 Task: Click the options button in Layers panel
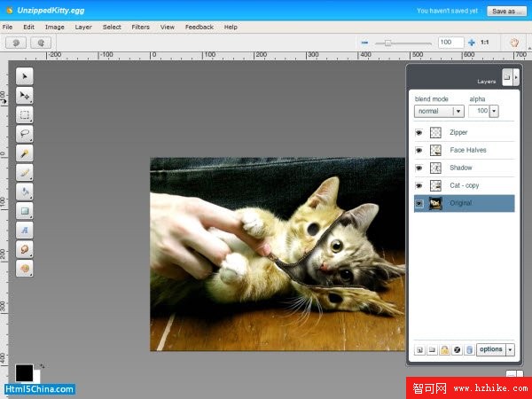(491, 349)
